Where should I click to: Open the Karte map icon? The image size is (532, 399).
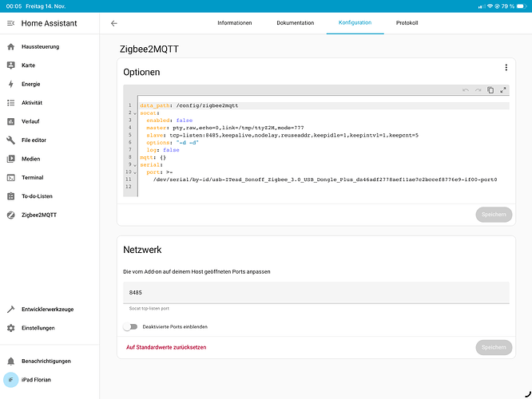coord(11,65)
